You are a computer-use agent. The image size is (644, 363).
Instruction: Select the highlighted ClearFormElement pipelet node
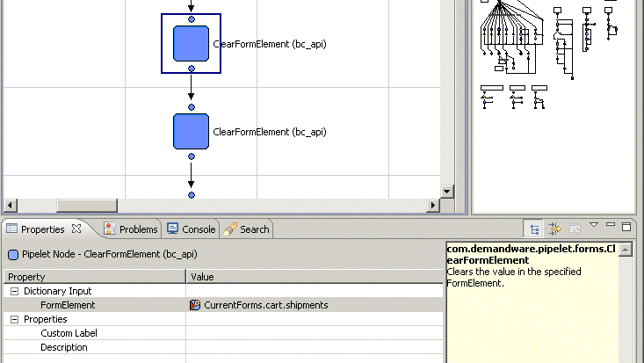[x=191, y=43]
